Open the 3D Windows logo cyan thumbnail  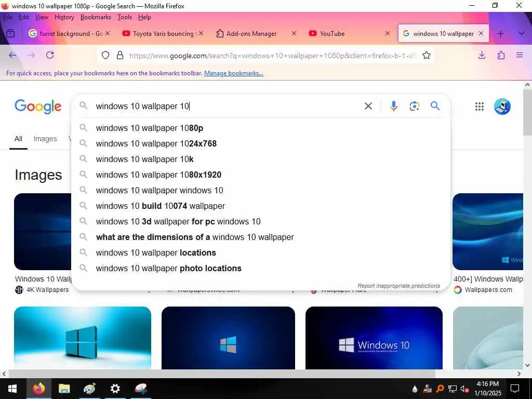[x=83, y=338]
